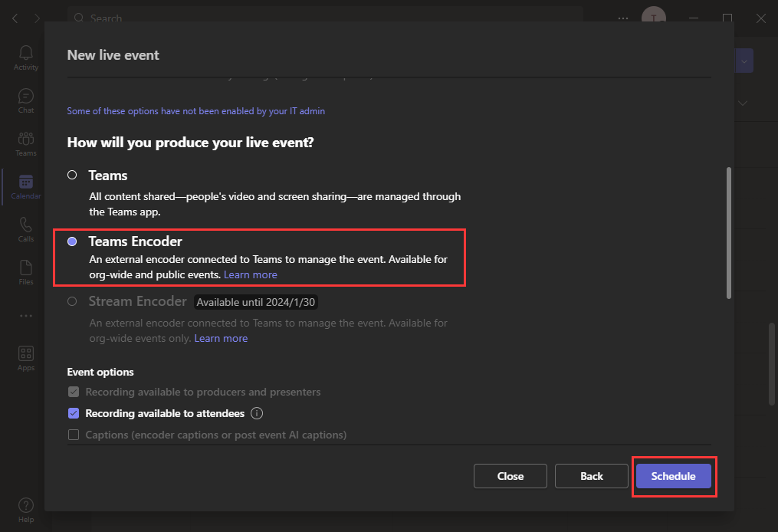Screen dimensions: 778x532
Task: Open the Activity feed bell icon
Action: 26,53
